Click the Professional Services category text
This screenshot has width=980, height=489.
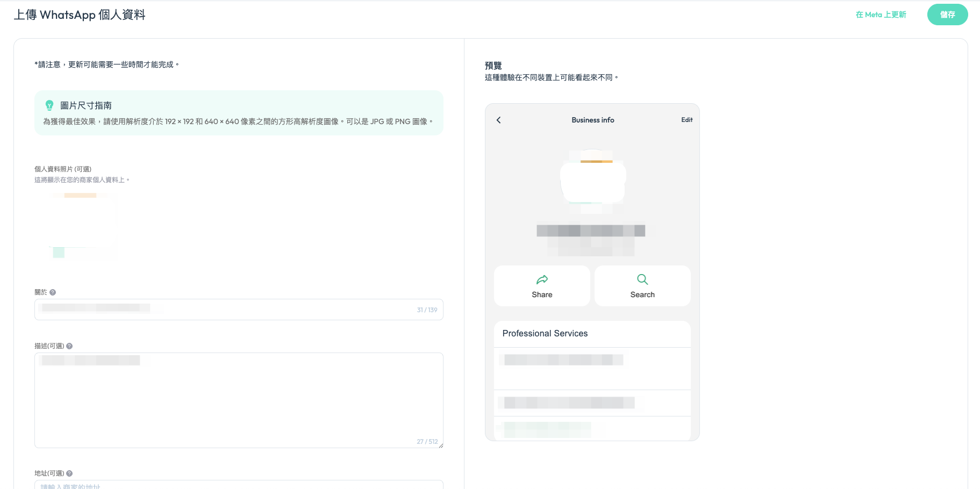tap(545, 333)
